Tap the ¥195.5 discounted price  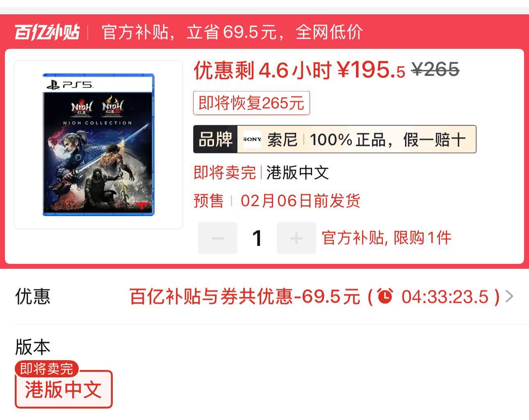(371, 70)
